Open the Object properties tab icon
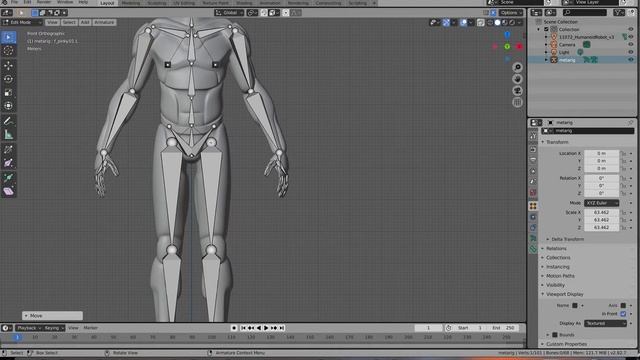The height and width of the screenshot is (360, 640). coord(533,206)
